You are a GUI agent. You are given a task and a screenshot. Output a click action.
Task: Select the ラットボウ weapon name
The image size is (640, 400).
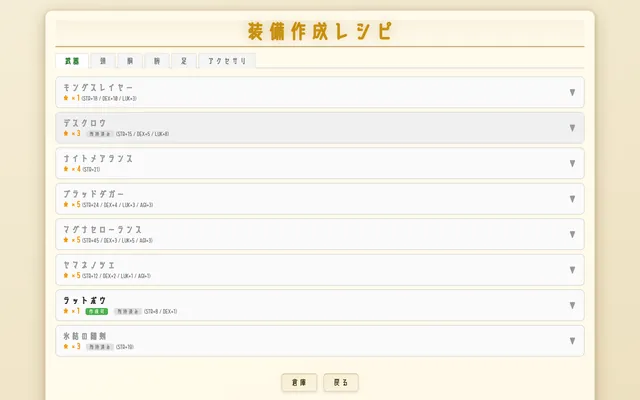click(84, 300)
